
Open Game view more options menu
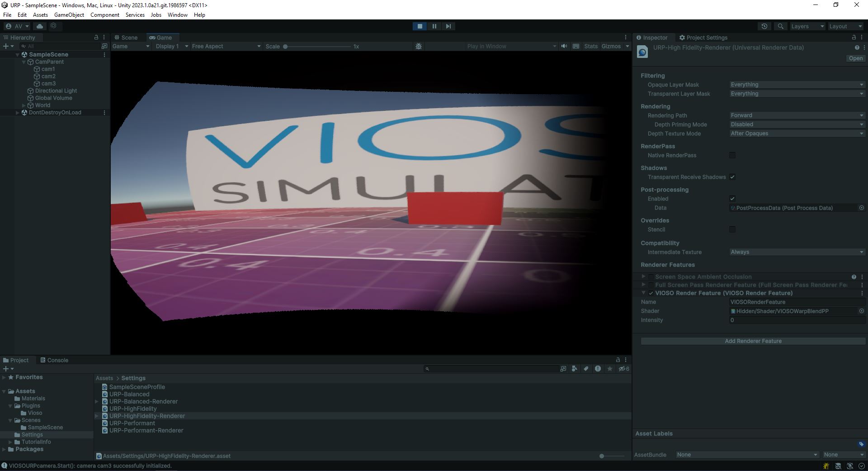(x=626, y=38)
